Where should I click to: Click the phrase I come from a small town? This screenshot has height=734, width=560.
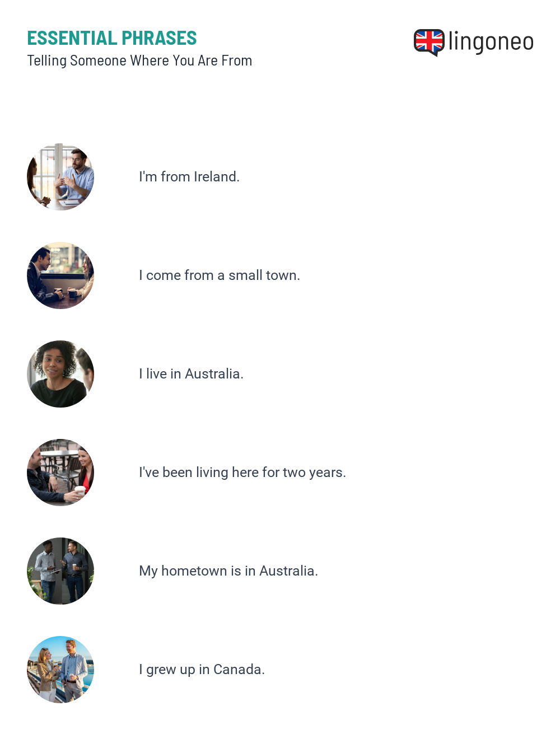[220, 275]
